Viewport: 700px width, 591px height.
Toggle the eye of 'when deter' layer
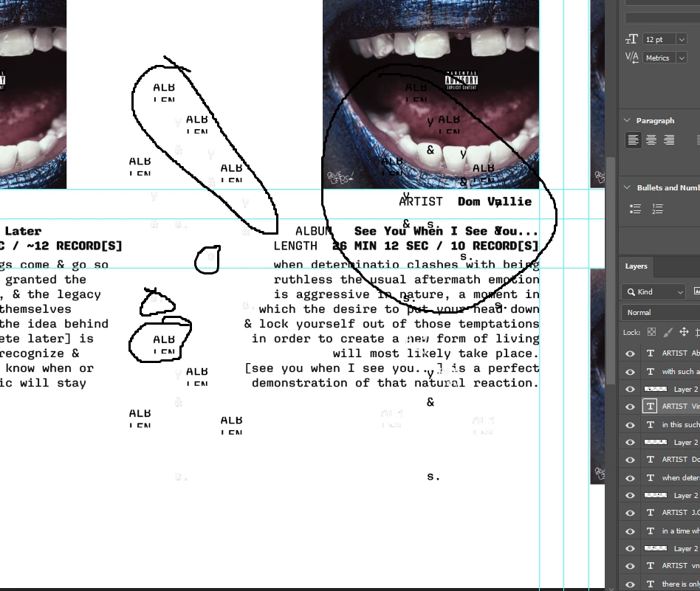(x=630, y=477)
